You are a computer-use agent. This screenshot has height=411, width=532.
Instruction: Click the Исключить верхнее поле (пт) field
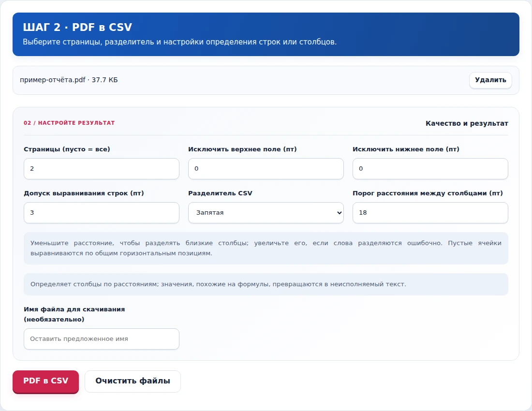pyautogui.click(x=266, y=169)
